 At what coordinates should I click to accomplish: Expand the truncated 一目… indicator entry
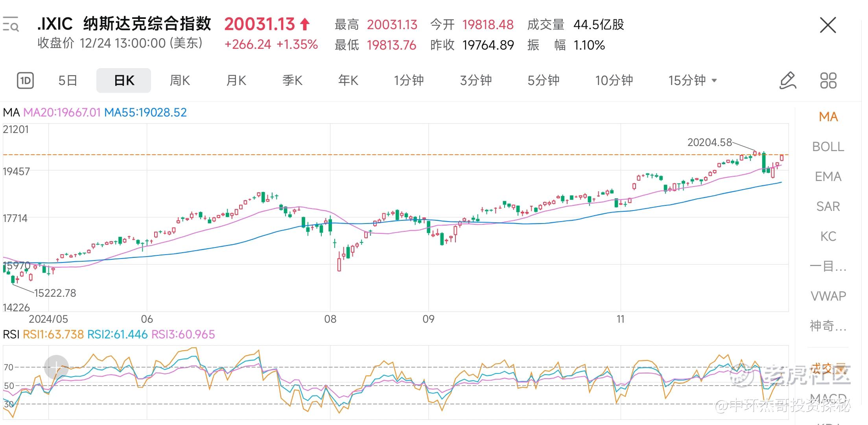tap(828, 266)
